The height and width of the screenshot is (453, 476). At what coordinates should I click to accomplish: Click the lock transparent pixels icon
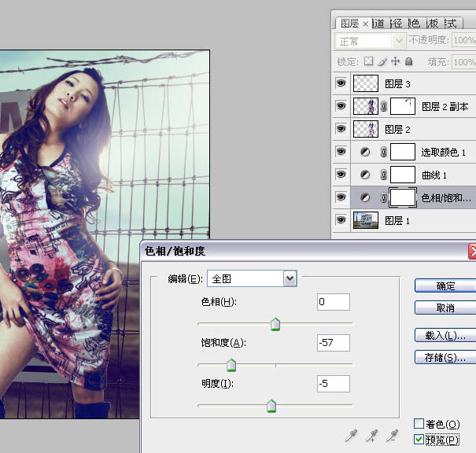(367, 61)
